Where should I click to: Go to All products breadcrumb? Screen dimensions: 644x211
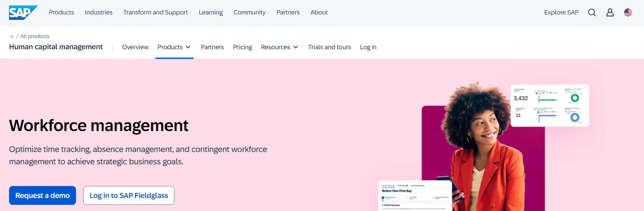(35, 36)
